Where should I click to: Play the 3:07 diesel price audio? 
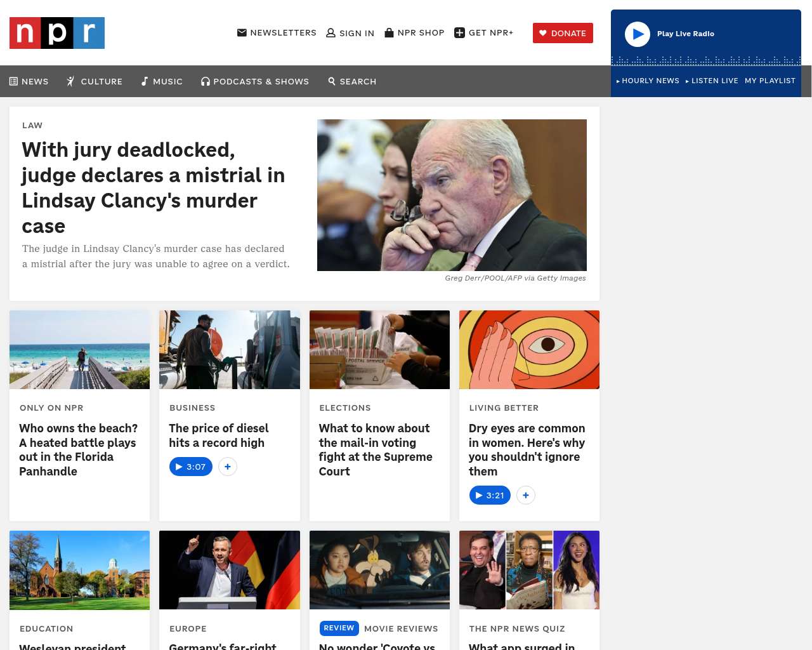point(191,467)
